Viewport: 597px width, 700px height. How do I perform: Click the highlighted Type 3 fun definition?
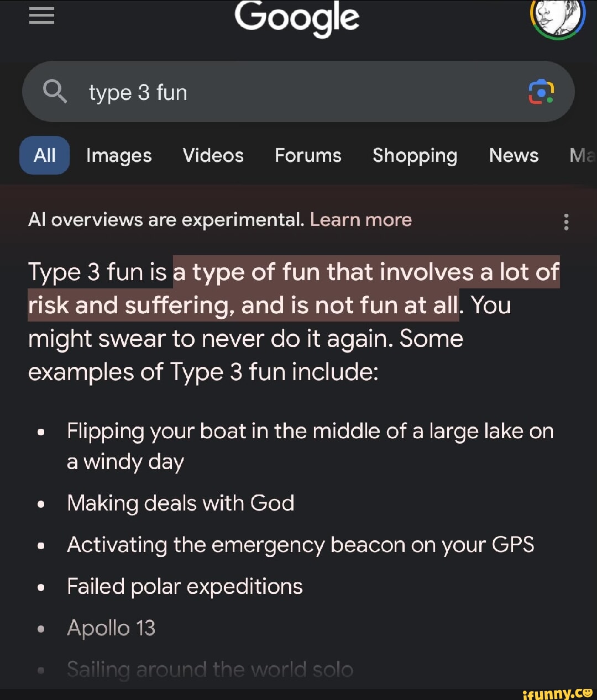click(293, 289)
